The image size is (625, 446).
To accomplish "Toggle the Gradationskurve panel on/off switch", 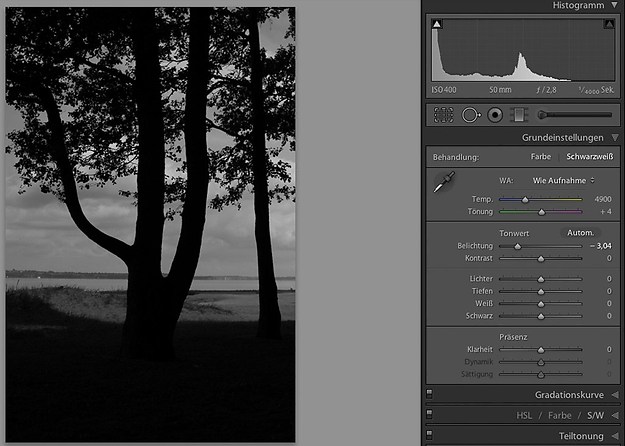I will coord(429,394).
